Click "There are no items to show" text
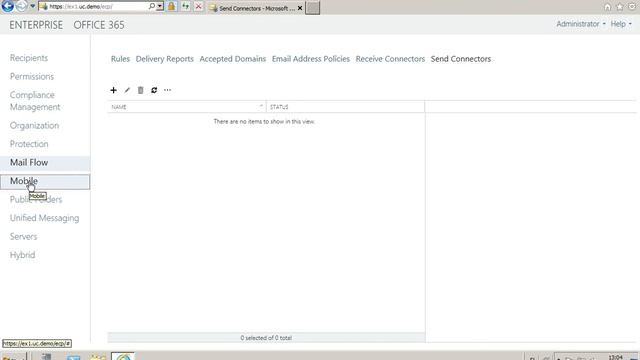The width and height of the screenshot is (640, 360). pyautogui.click(x=264, y=122)
